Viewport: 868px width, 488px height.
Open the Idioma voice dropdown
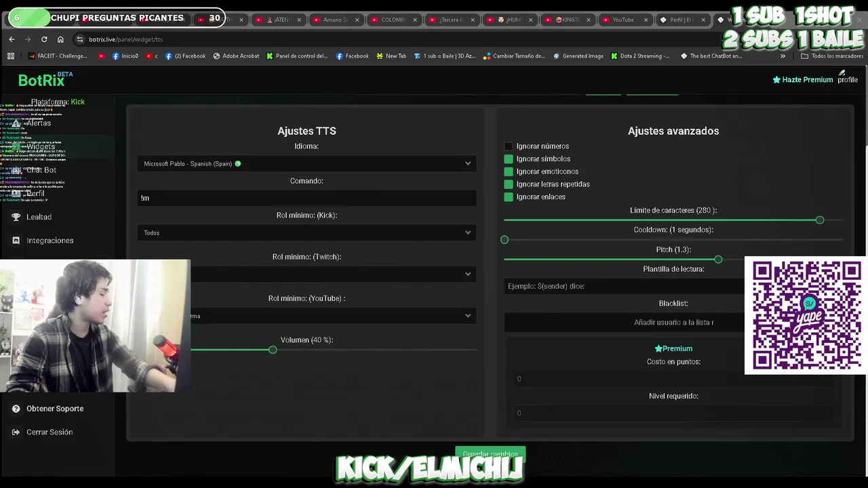pos(307,163)
